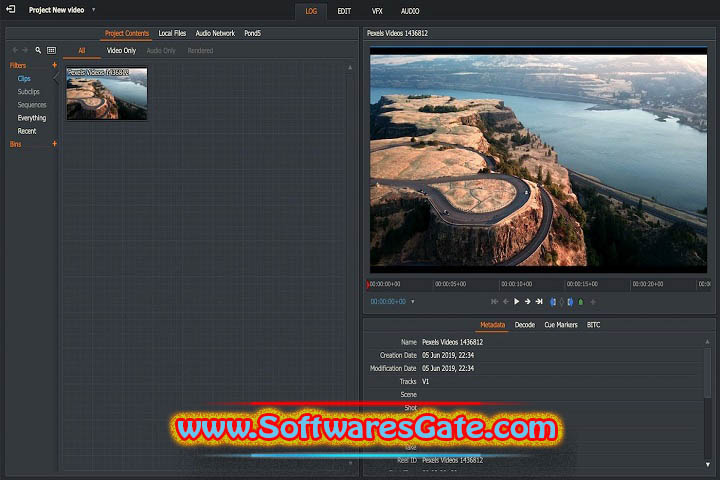720x480 pixels.
Task: Open the Pond5 tab
Action: 252,33
